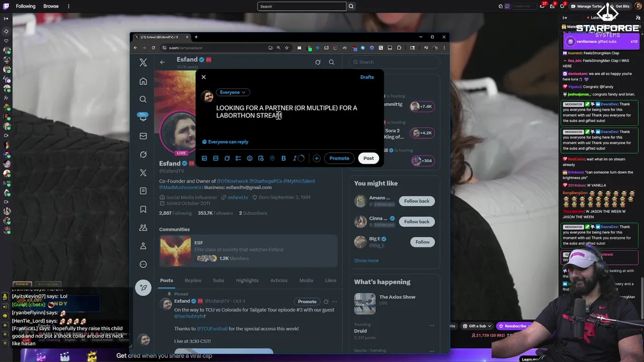The width and height of the screenshot is (644, 362).
Task: Open the esfand.tv profile link
Action: pos(238,198)
